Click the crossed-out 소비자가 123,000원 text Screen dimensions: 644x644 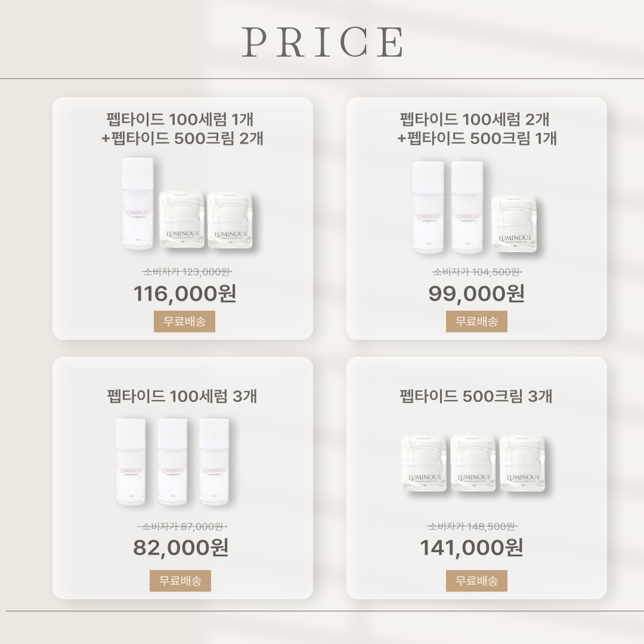[x=187, y=271]
